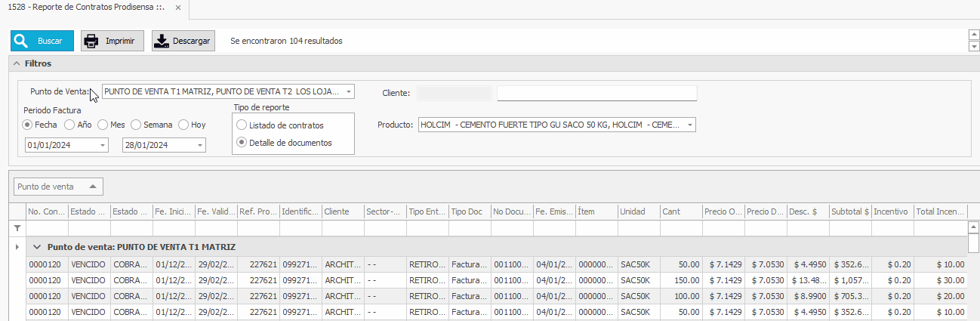This screenshot has height=321, width=980.
Task: Open the Producto dropdown
Action: coord(689,125)
